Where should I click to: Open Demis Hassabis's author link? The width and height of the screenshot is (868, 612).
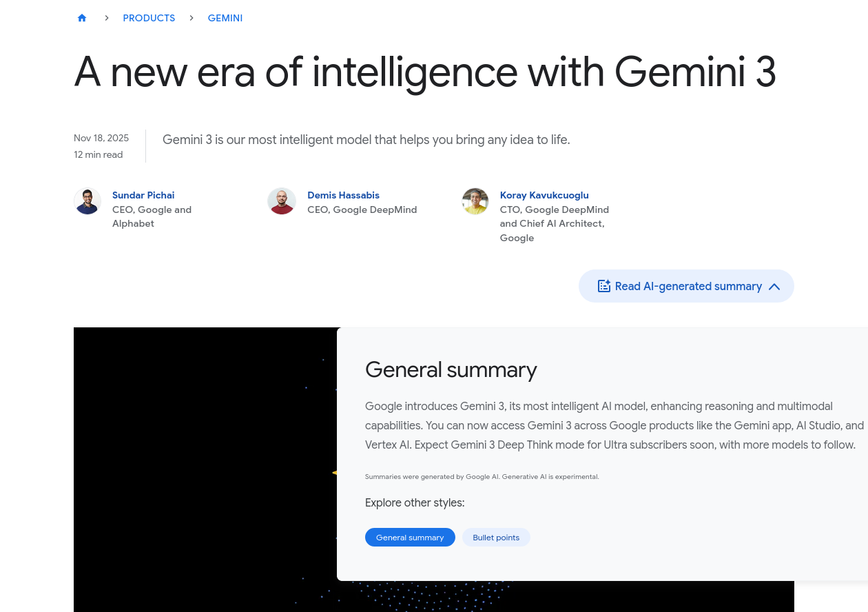click(343, 195)
